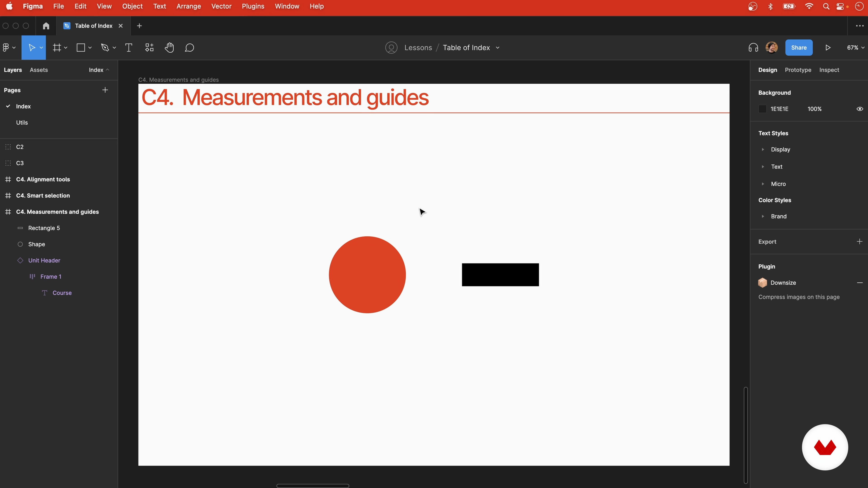The width and height of the screenshot is (868, 488).
Task: Open Pen tool options dropdown
Action: tap(114, 47)
